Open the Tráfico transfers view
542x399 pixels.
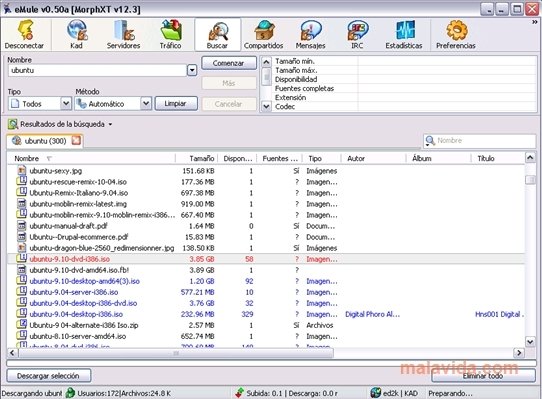click(x=170, y=35)
